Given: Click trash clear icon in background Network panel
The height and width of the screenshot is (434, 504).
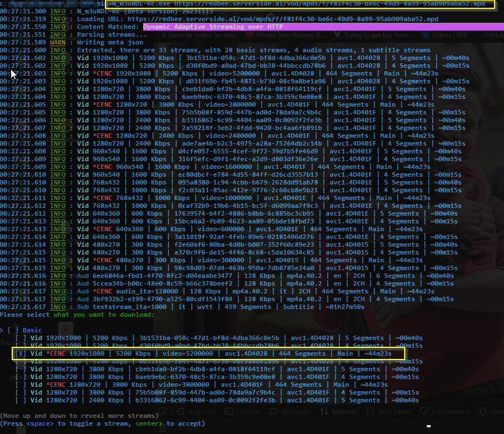Looking at the screenshot, I should [x=163, y=427].
